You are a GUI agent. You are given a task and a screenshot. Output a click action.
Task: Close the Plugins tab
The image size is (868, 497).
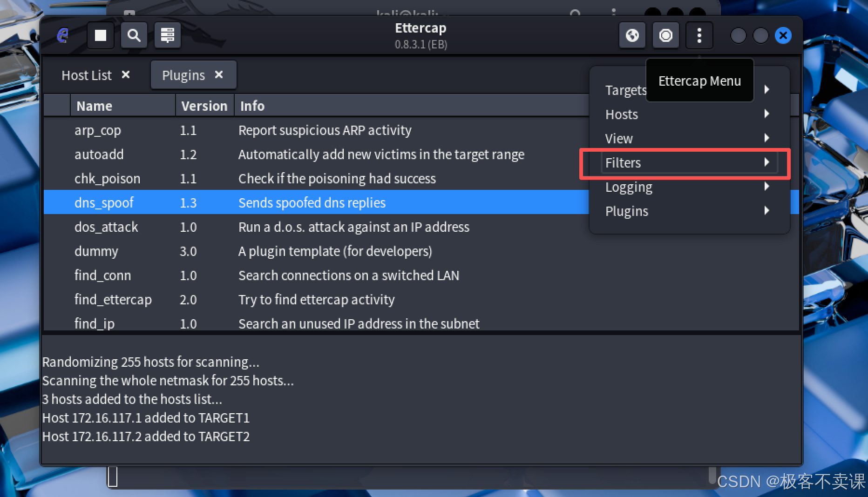pos(219,74)
